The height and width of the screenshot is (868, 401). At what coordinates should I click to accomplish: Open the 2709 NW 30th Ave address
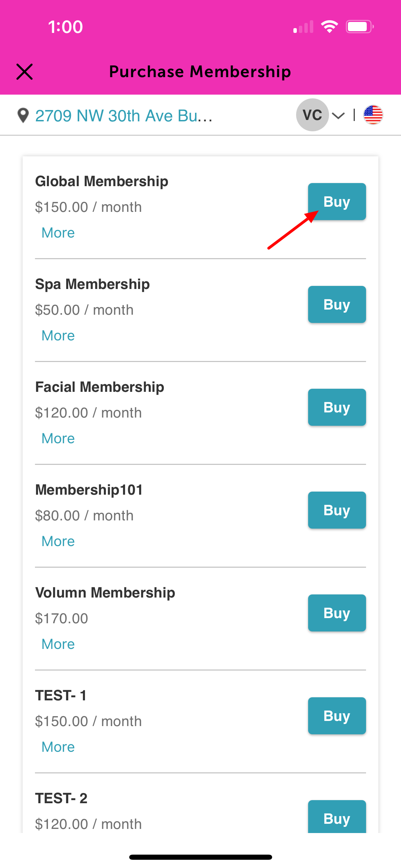tap(124, 116)
